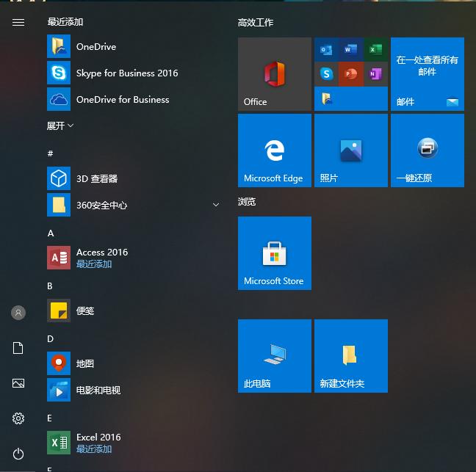Image resolution: width=476 pixels, height=472 pixels.
Task: Expand the 360安全中心 folder chevron
Action: [216, 205]
